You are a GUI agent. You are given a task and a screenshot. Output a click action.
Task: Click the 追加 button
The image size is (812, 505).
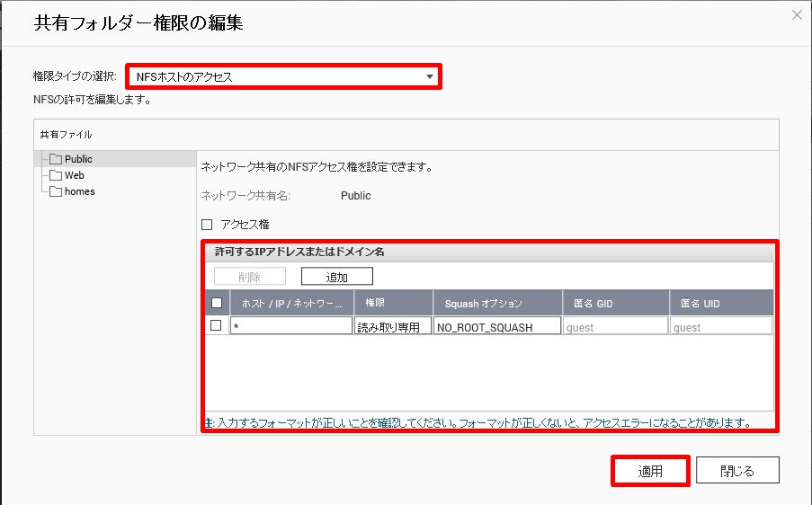tap(336, 277)
